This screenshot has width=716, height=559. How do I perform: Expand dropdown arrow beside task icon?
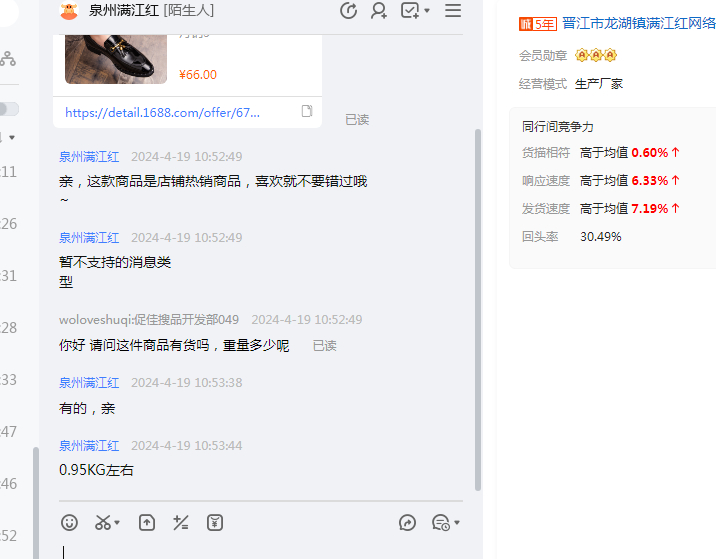tap(427, 11)
